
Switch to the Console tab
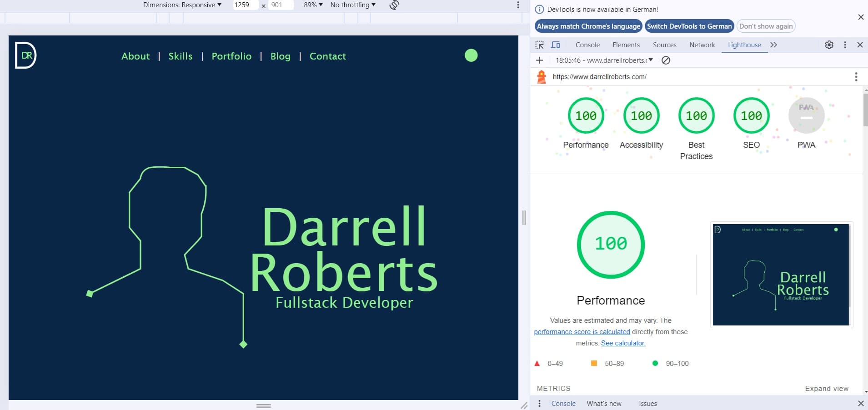(587, 45)
